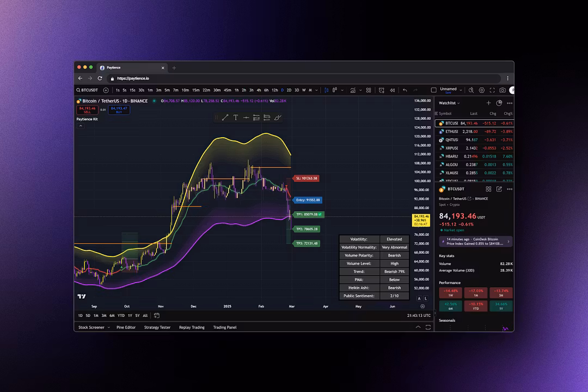Click the brush tool in drawing toolbar
The image size is (588, 392).
pyautogui.click(x=278, y=118)
